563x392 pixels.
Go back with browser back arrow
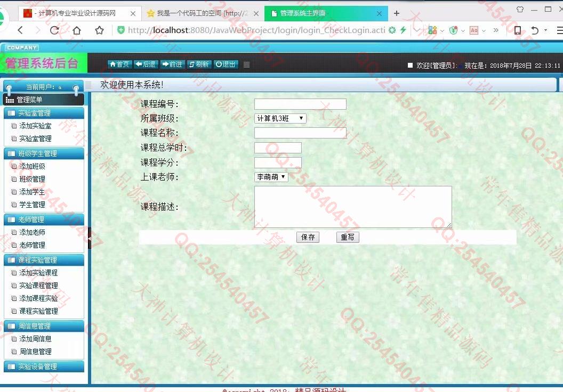[x=20, y=30]
